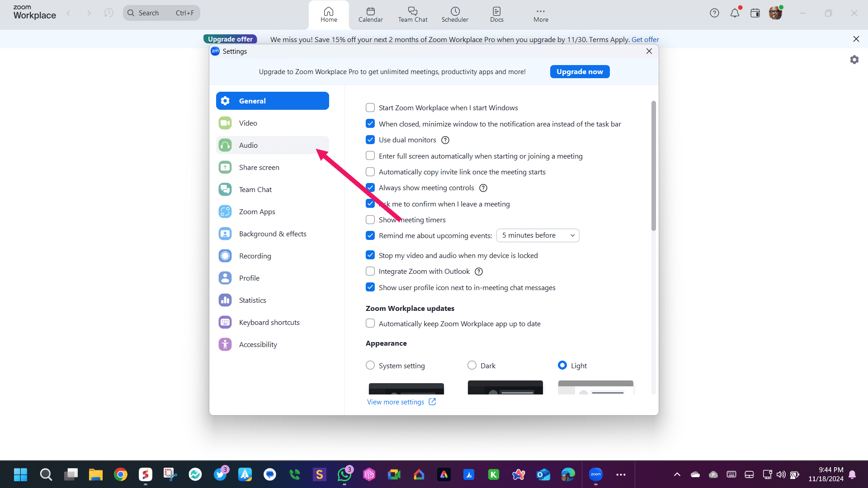Click the settings panel vertical scrollbar
This screenshot has height=488, width=868.
[x=654, y=166]
